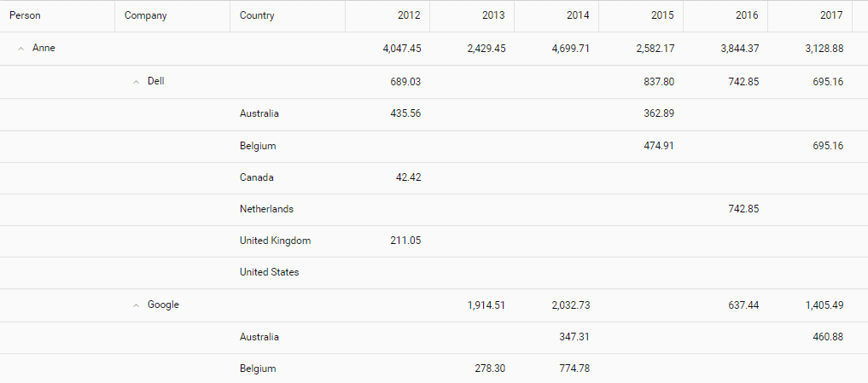
Task: Click the 2015 column header
Action: (x=641, y=16)
